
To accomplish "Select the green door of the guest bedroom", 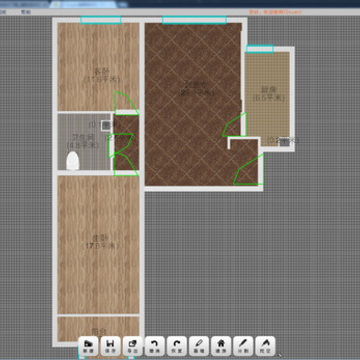I will tap(126, 103).
